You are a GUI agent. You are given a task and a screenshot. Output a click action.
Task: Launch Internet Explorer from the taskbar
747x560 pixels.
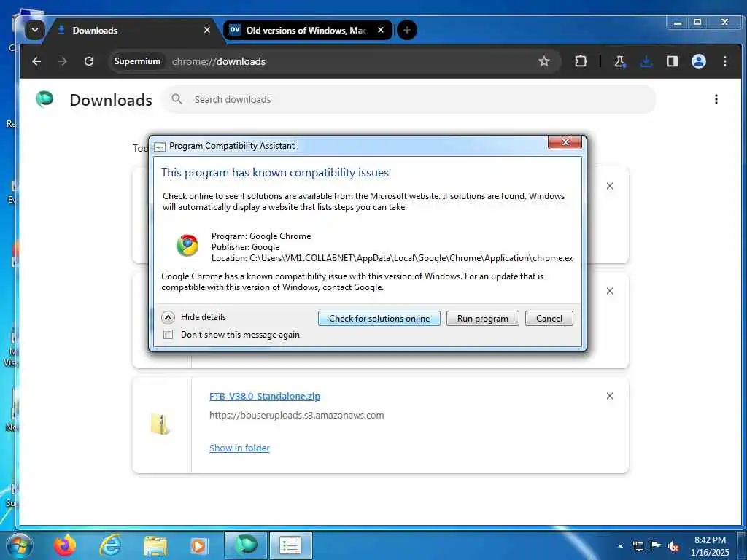pos(110,545)
